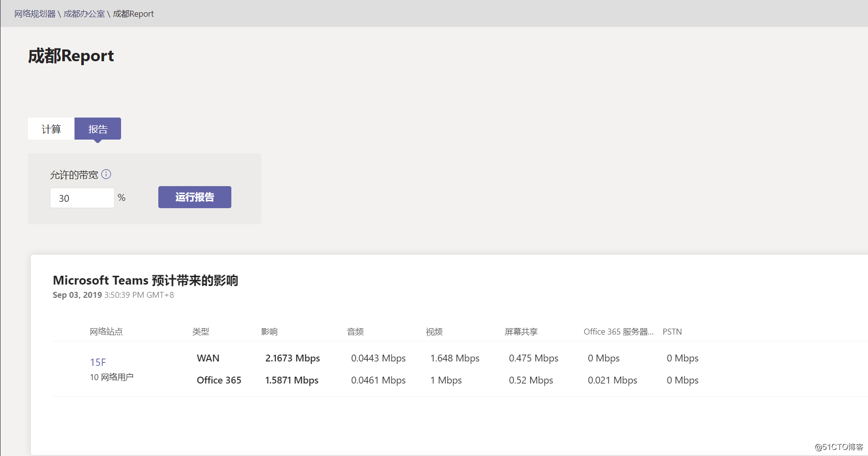Click the 允许的带宽 label

coord(74,175)
